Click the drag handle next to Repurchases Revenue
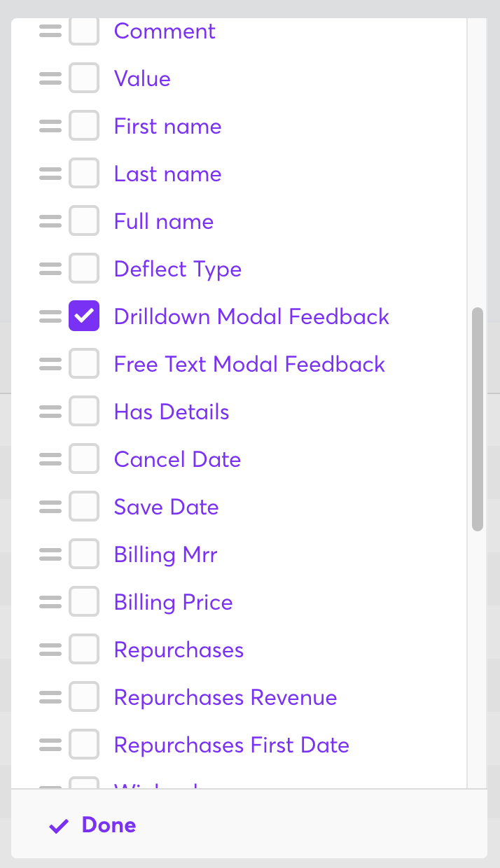 [x=50, y=698]
